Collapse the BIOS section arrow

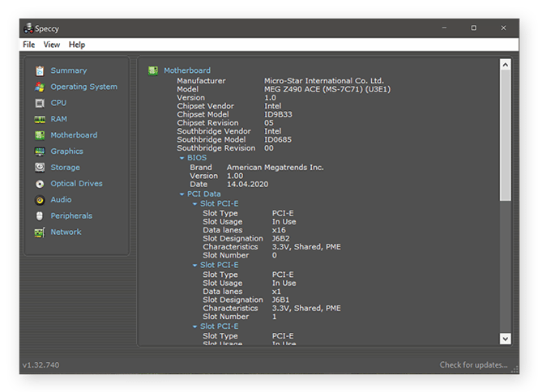[181, 158]
